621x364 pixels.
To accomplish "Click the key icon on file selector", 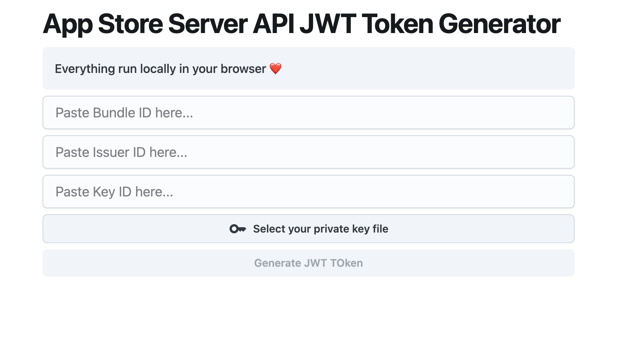I will click(x=238, y=229).
